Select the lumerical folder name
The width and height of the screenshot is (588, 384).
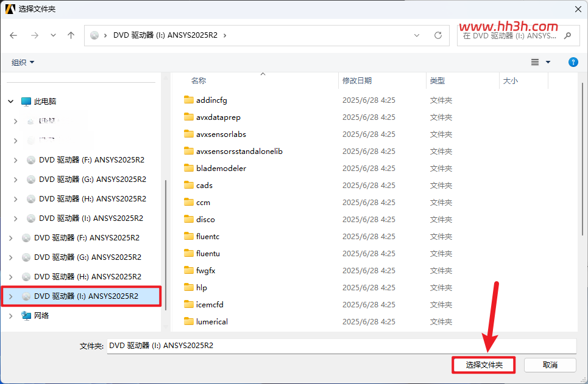pyautogui.click(x=212, y=322)
